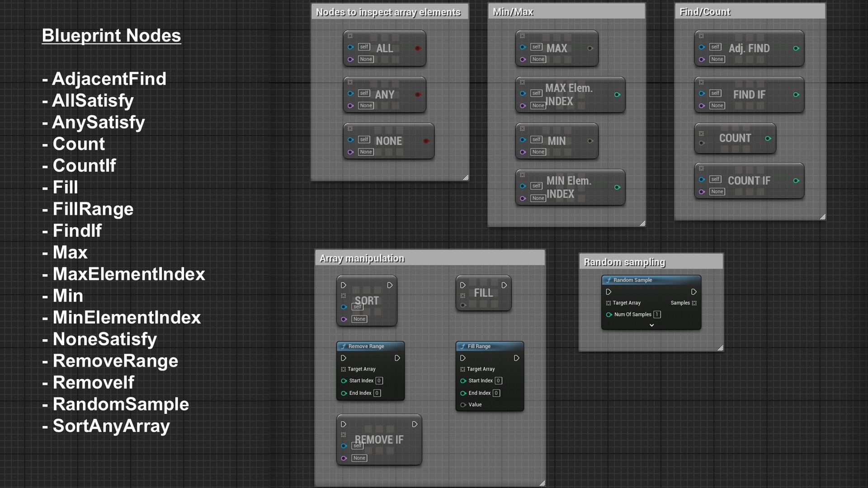The height and width of the screenshot is (488, 868).
Task: Click the Remove Range node title bar
Action: [370, 346]
